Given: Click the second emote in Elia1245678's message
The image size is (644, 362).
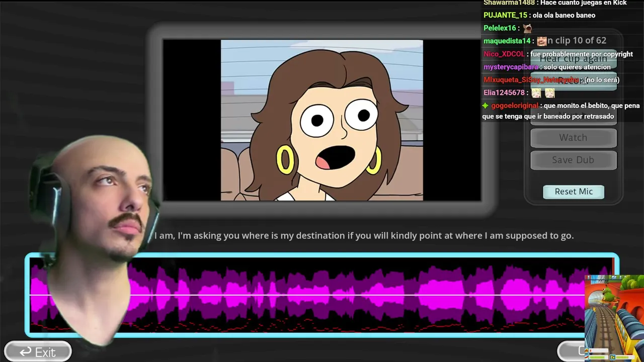Looking at the screenshot, I should pyautogui.click(x=549, y=93).
